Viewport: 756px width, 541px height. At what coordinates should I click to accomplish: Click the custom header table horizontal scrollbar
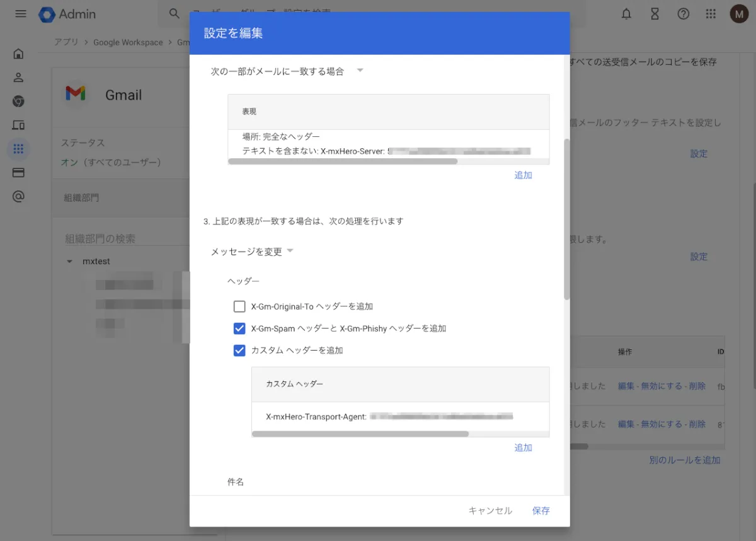click(x=360, y=434)
